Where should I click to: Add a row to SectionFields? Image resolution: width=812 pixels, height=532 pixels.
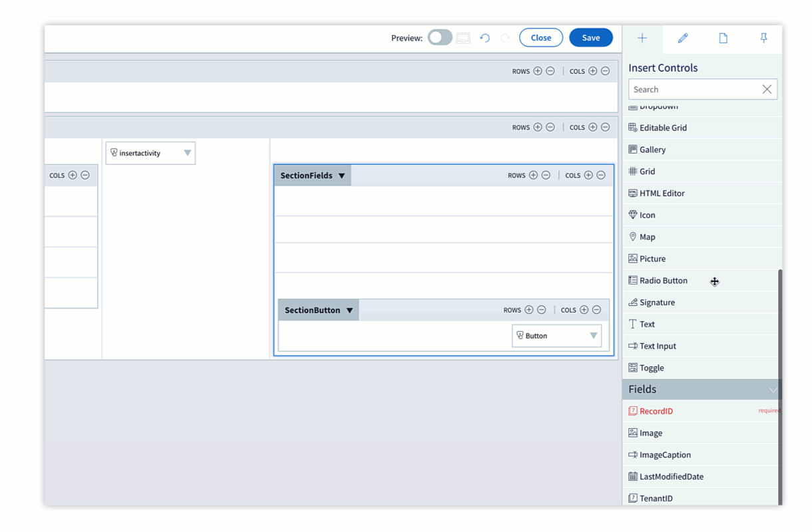pos(533,176)
